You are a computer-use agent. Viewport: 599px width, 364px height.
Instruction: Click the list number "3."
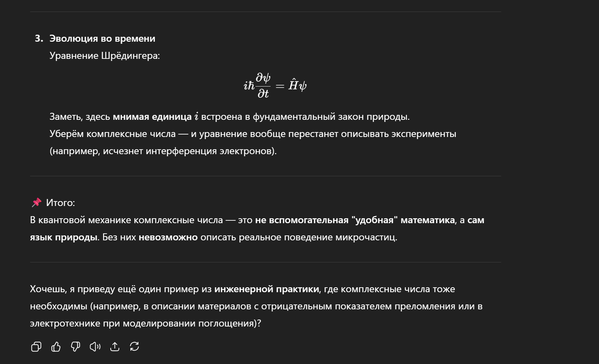point(39,39)
